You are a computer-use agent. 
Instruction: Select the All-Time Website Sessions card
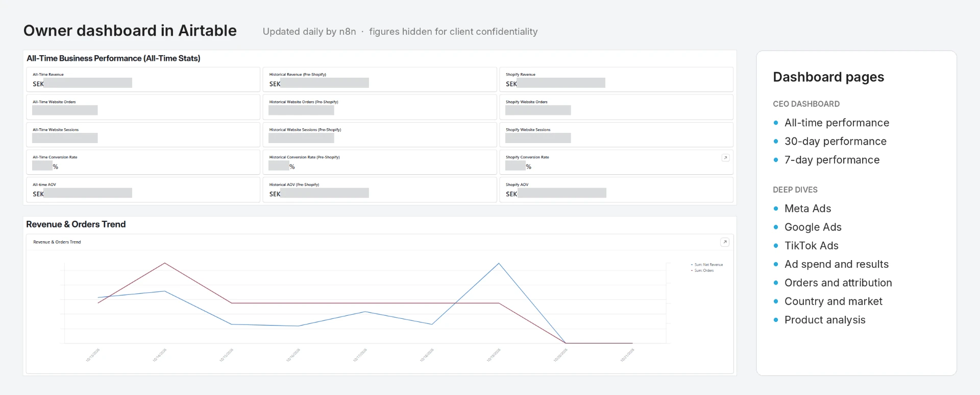(x=143, y=135)
